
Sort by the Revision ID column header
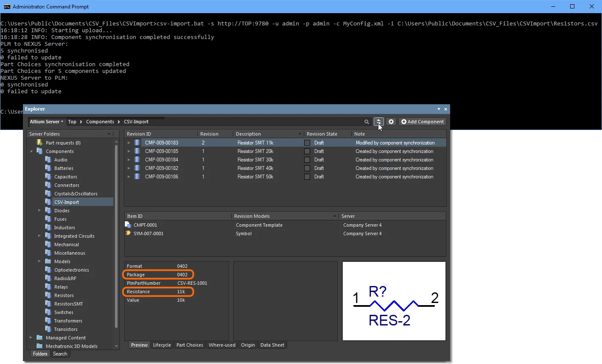coord(161,134)
